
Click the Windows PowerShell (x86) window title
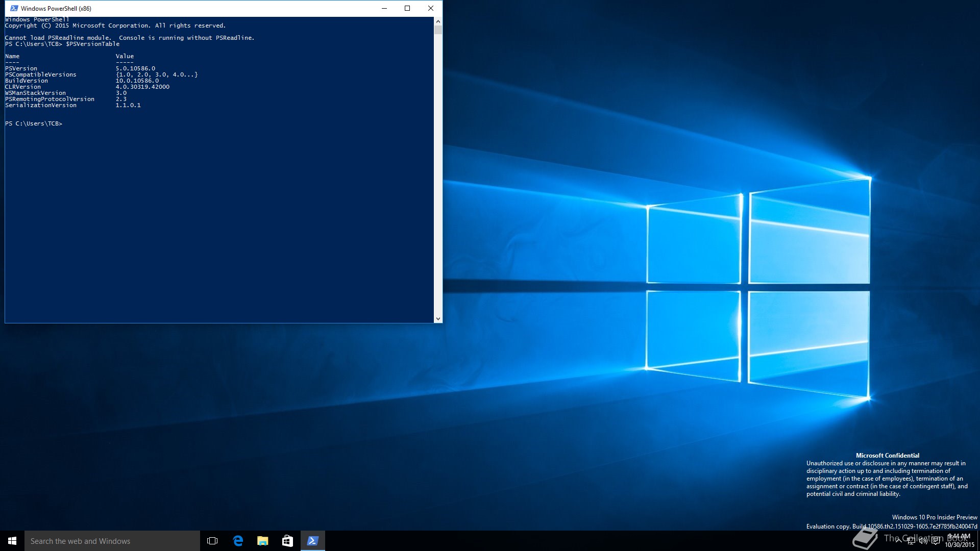56,8
